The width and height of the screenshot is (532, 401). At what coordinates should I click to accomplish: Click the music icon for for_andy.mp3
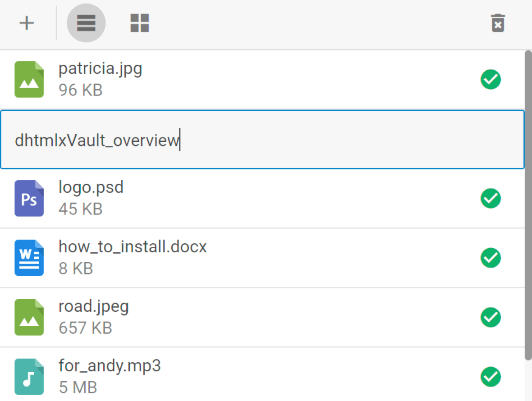tap(29, 377)
